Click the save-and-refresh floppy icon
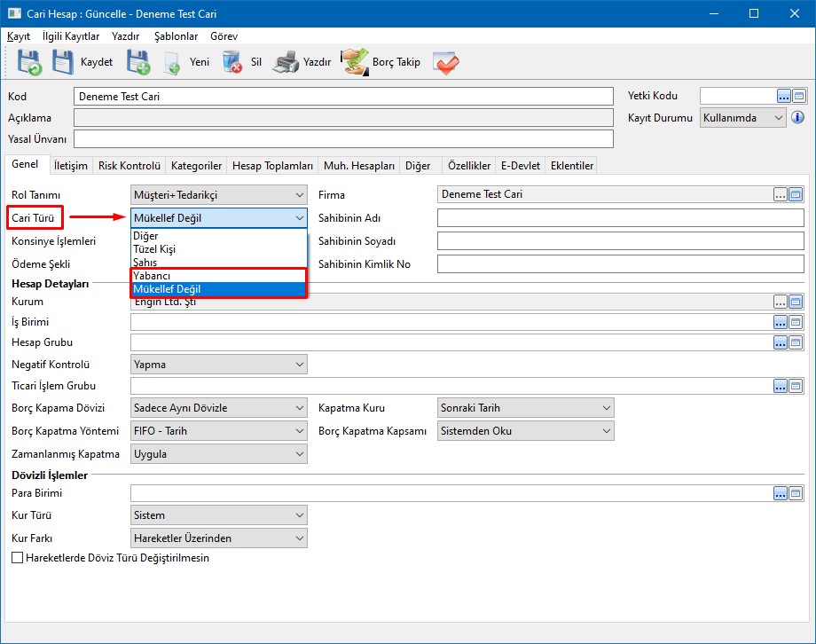The height and width of the screenshot is (644, 816). pos(29,62)
